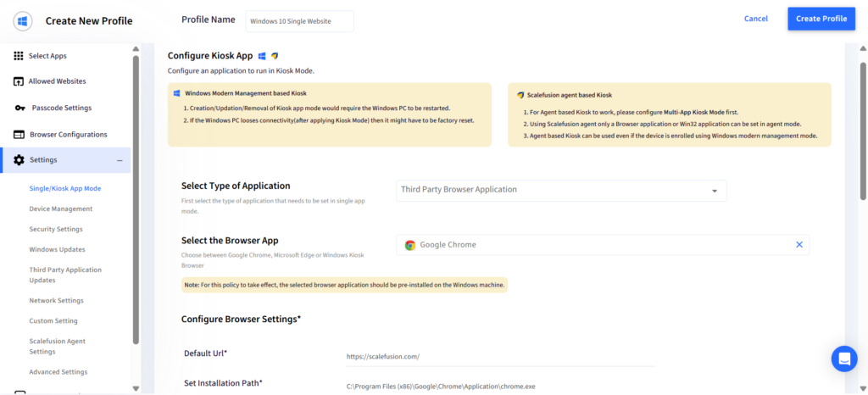Click the Scalefusion shield icon next to Configure Kiosk App
This screenshot has width=868, height=395.
pyautogui.click(x=275, y=56)
